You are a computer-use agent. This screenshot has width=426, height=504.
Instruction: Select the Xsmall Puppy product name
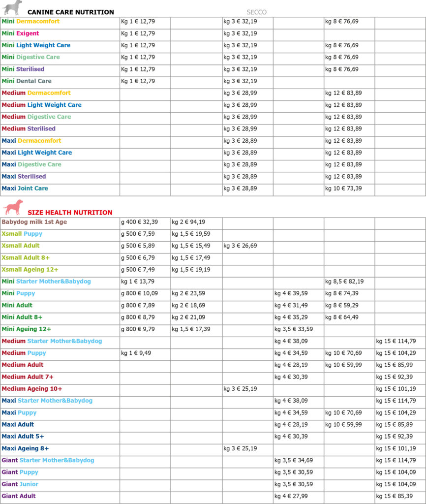(x=22, y=234)
